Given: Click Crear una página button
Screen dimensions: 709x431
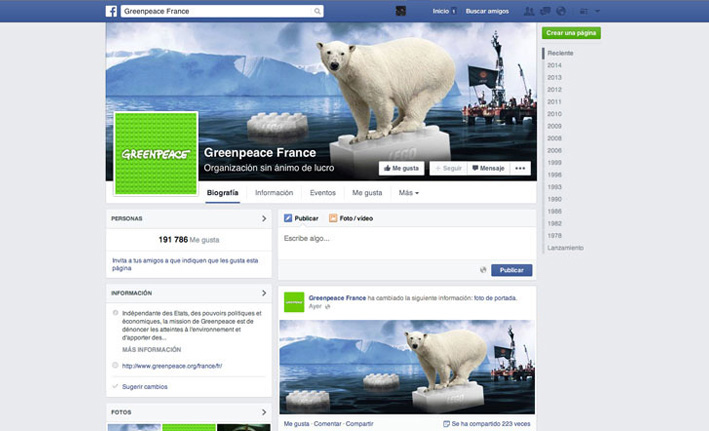Looking at the screenshot, I should pos(571,33).
